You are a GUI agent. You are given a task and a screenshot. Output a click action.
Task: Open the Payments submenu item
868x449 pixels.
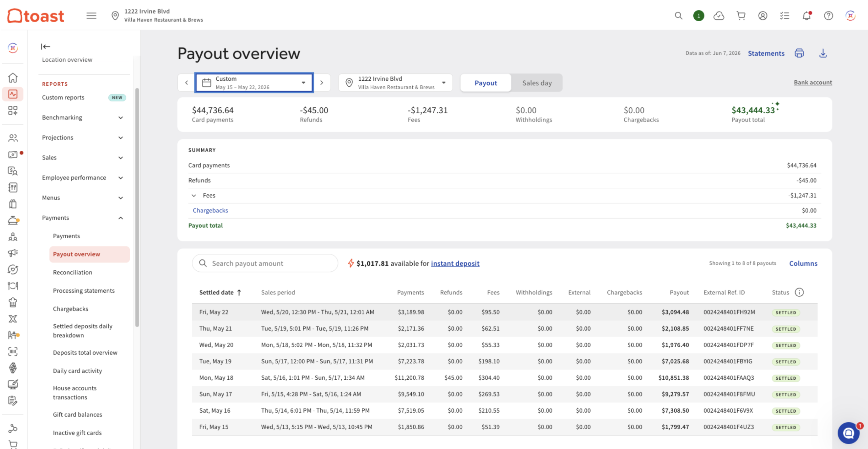pyautogui.click(x=66, y=236)
